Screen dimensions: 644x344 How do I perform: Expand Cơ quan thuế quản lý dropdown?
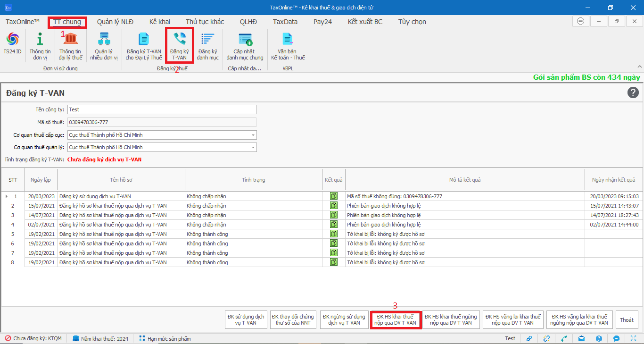click(x=253, y=147)
